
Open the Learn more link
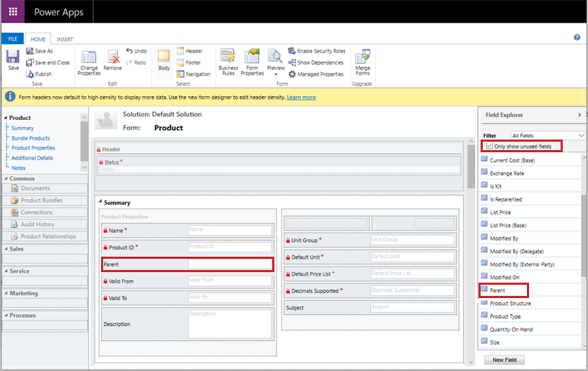pos(301,97)
